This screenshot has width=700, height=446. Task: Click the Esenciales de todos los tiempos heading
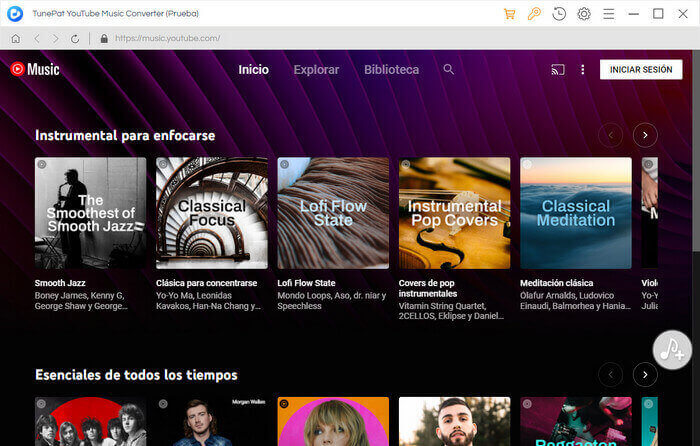[136, 375]
